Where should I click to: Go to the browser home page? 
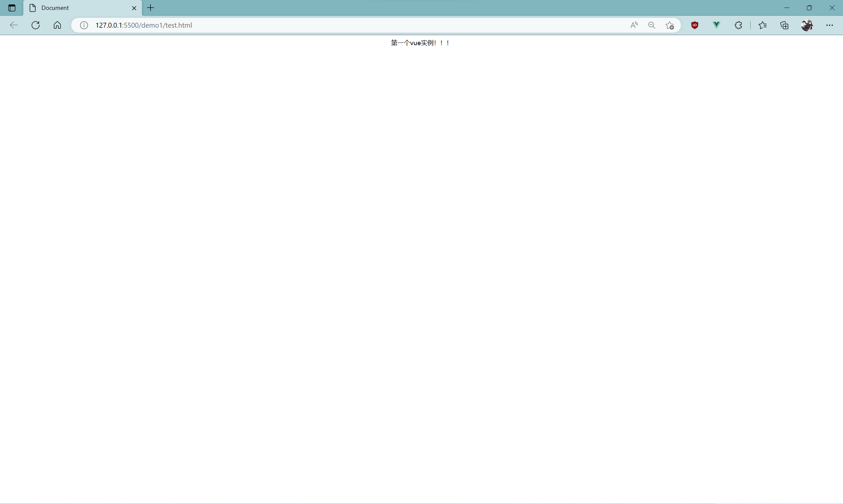57,25
